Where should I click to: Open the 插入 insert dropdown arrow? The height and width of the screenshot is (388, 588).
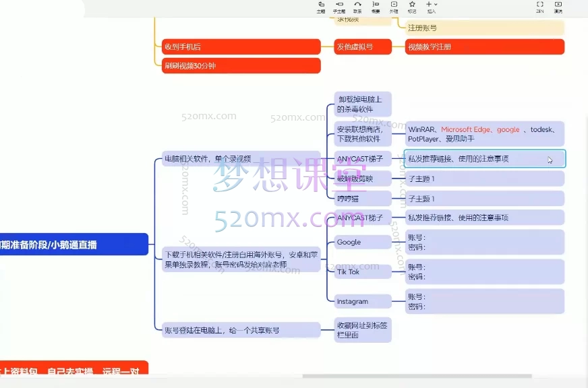(x=434, y=7)
